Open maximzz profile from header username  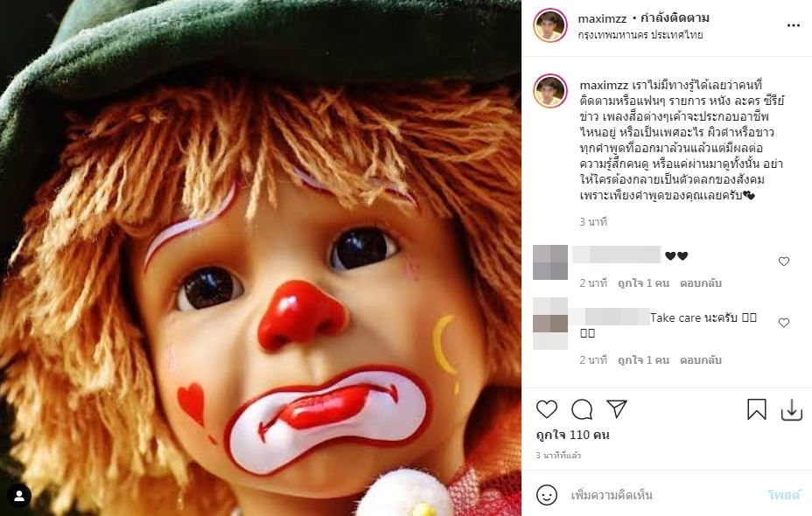[x=602, y=18]
